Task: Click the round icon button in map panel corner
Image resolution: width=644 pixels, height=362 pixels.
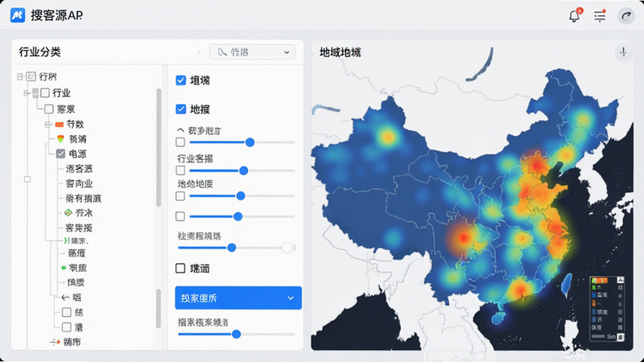Action: pyautogui.click(x=623, y=52)
